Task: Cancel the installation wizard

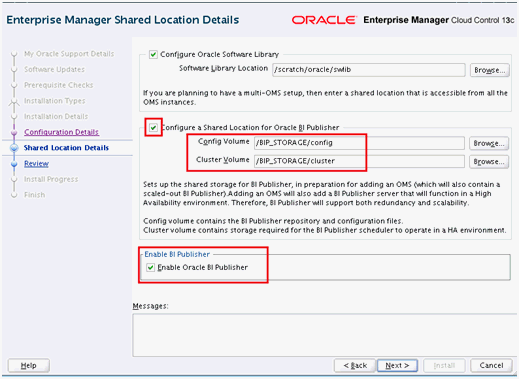Action: click(x=491, y=365)
